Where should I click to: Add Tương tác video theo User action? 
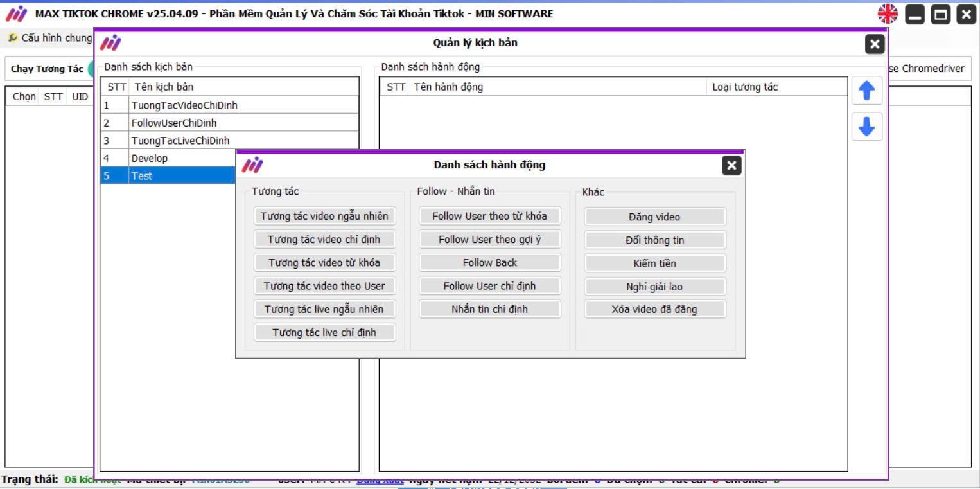[324, 286]
